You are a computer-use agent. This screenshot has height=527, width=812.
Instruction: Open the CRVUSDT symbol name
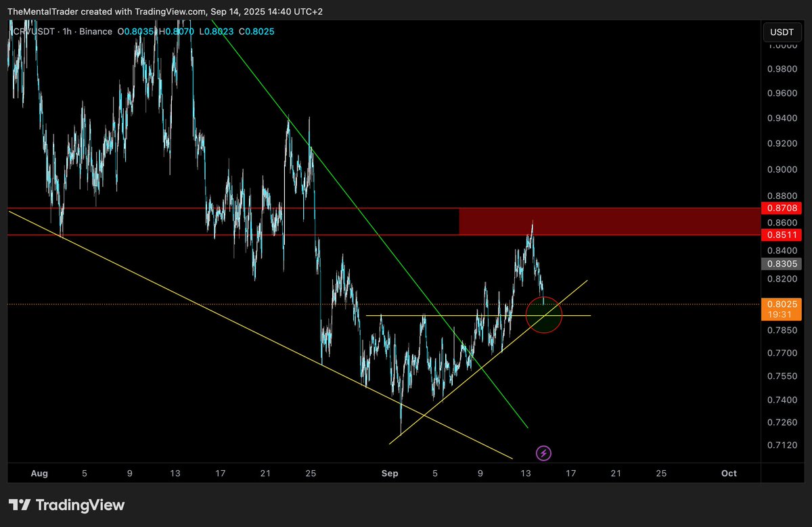coord(32,31)
